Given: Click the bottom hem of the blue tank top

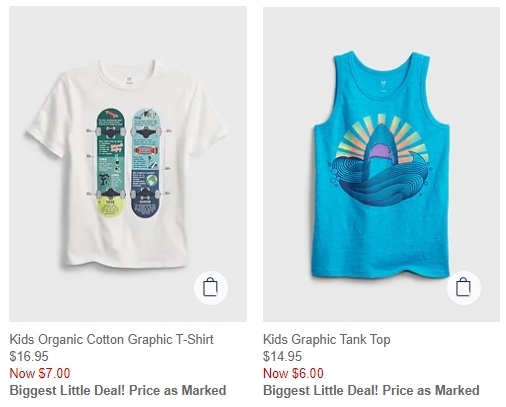Looking at the screenshot, I should pos(381,273).
